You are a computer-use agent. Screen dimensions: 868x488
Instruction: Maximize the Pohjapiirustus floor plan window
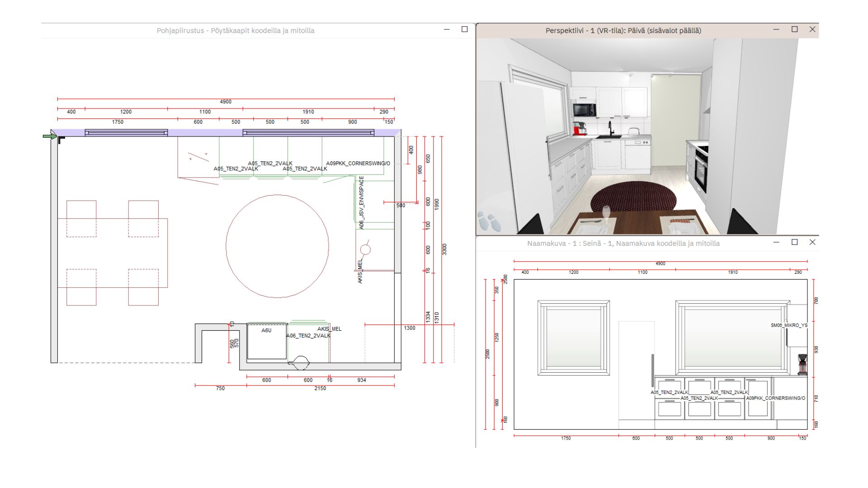464,29
